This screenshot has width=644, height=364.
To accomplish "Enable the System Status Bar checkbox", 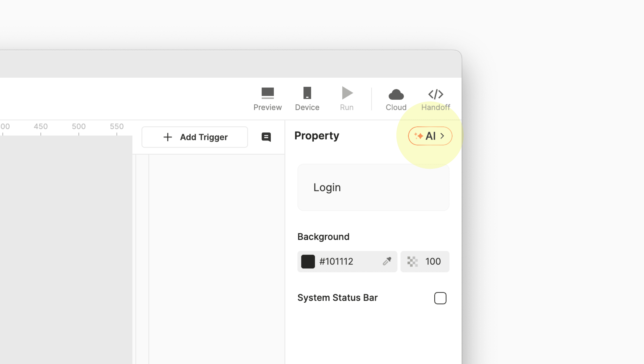I will click(440, 298).
